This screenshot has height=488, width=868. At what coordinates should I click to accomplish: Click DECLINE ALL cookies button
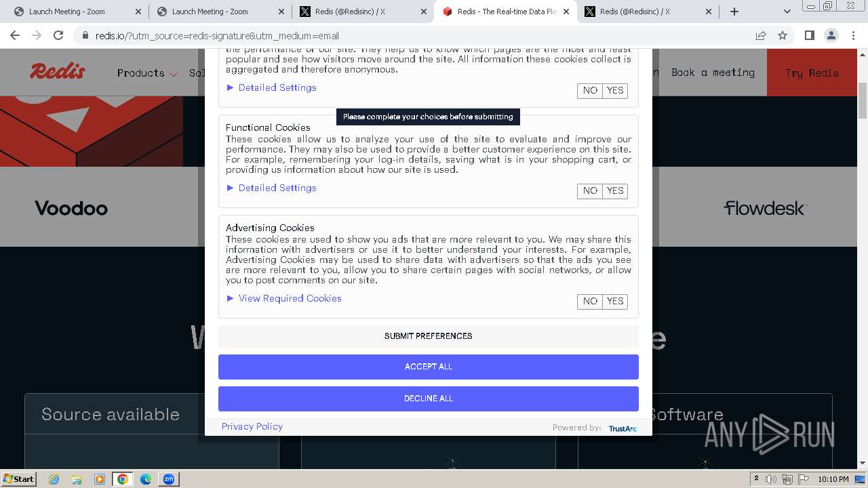(x=429, y=399)
